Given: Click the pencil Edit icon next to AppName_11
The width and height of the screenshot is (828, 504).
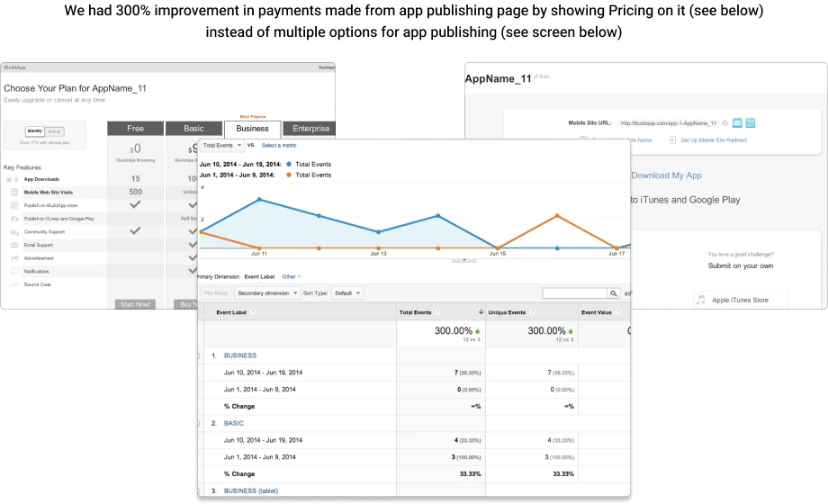Looking at the screenshot, I should (536, 76).
